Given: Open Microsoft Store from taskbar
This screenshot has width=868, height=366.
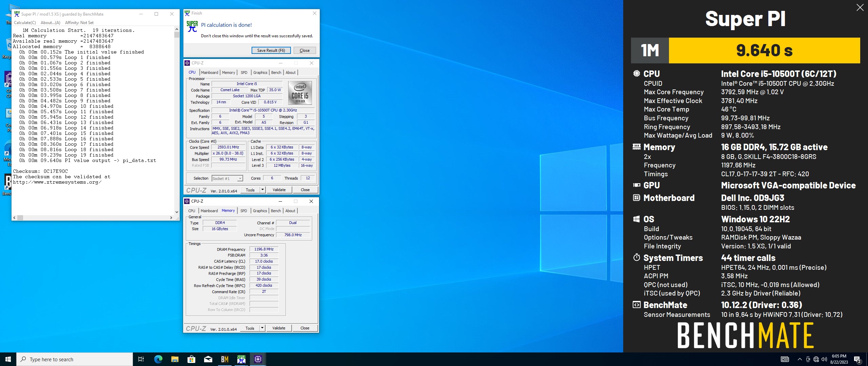Looking at the screenshot, I should click(191, 359).
